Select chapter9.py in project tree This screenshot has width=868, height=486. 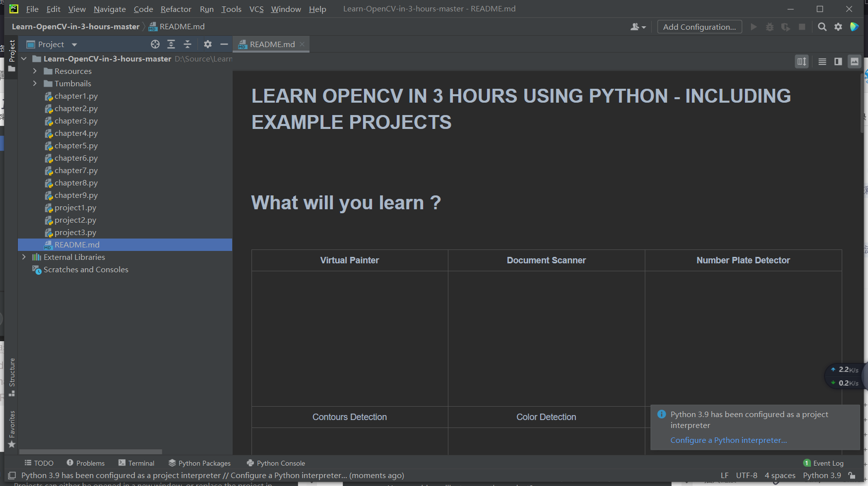(x=76, y=195)
